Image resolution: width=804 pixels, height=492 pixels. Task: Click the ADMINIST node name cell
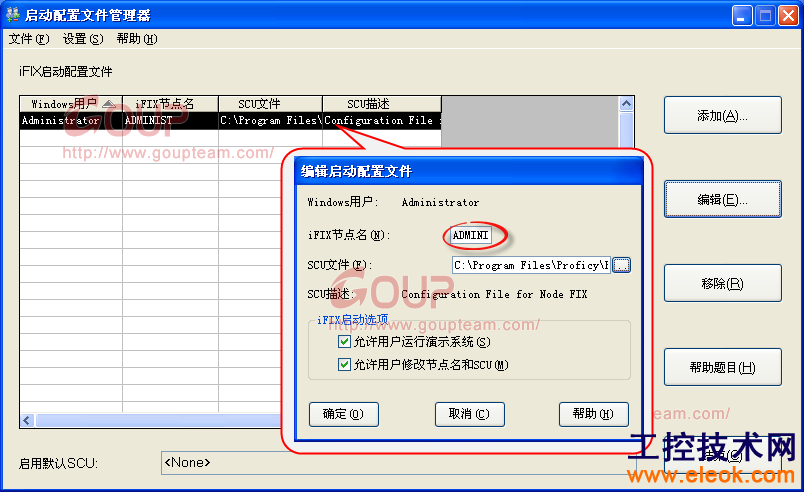(x=170, y=121)
